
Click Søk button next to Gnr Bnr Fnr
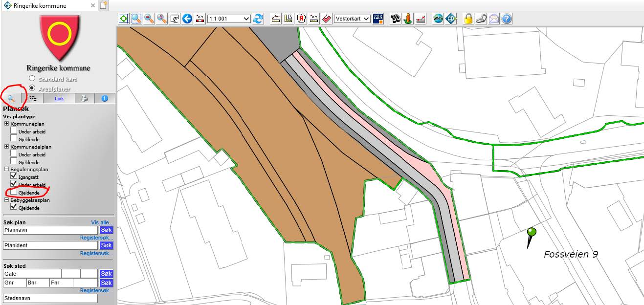106,283
